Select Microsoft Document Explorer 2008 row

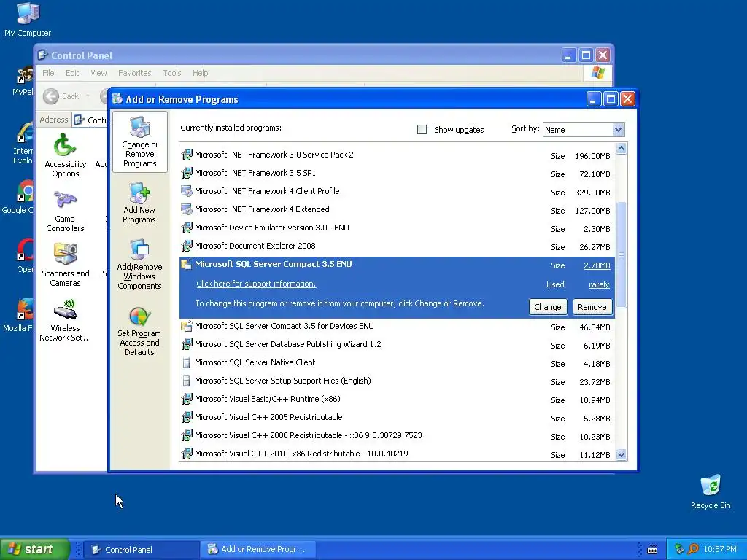pyautogui.click(x=397, y=246)
